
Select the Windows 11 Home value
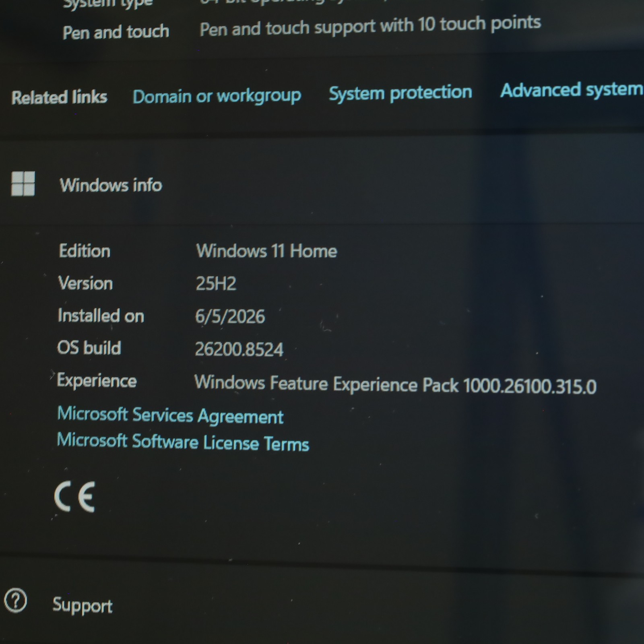tap(266, 251)
